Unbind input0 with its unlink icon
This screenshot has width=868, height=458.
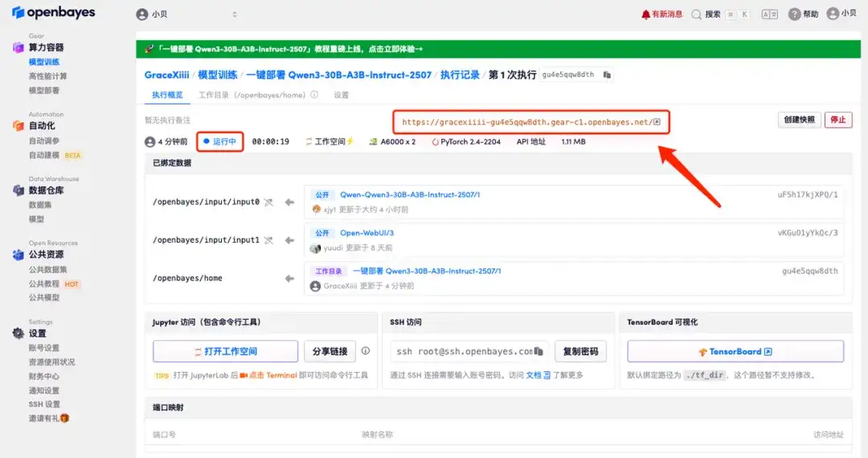click(268, 202)
